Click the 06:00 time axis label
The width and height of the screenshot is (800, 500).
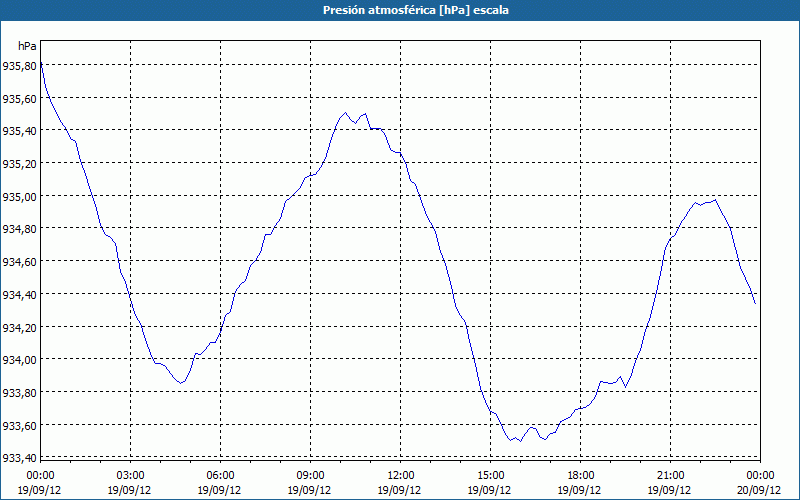point(220,476)
